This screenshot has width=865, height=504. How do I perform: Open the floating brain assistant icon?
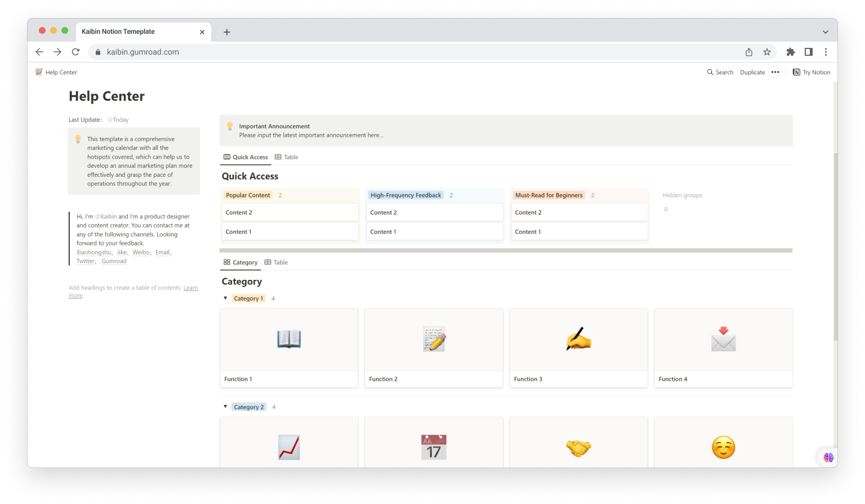828,457
